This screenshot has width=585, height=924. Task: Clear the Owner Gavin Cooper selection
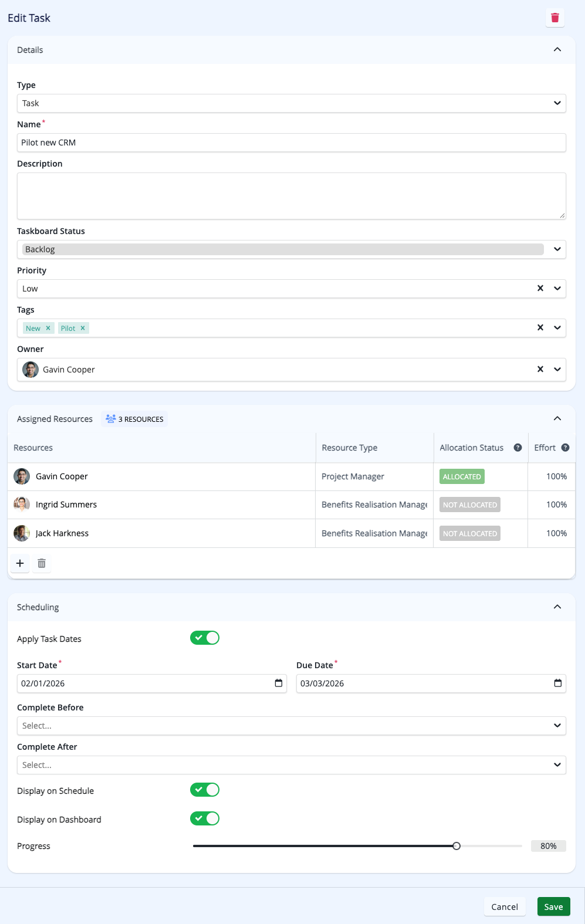pos(540,369)
